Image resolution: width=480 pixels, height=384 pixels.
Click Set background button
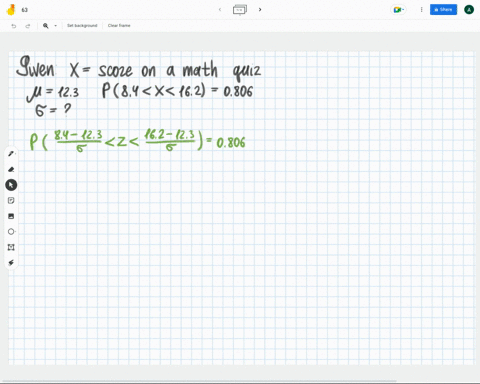tap(82, 26)
